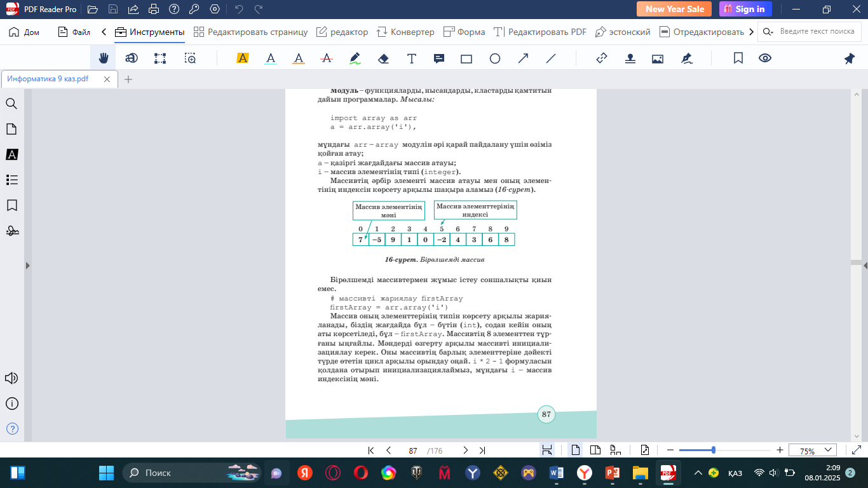Screen dimensions: 868x488
Task: Add a signature with the sign tool
Action: (686, 58)
